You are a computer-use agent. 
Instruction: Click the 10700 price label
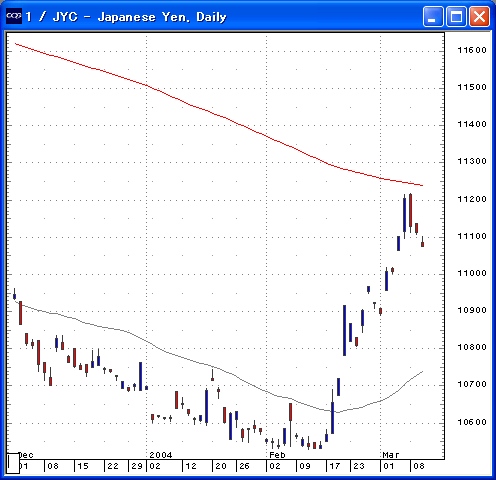[472, 384]
